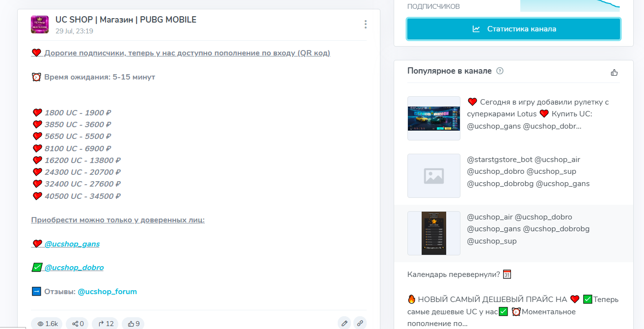Click the likes counter showing 9
Viewport: 644px width, 329px height.
click(x=133, y=324)
